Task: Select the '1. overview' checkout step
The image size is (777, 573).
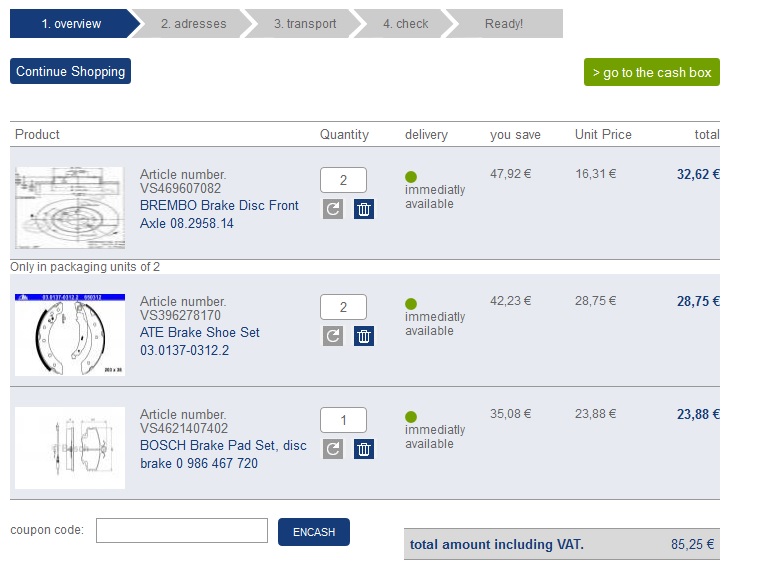Action: pos(72,23)
